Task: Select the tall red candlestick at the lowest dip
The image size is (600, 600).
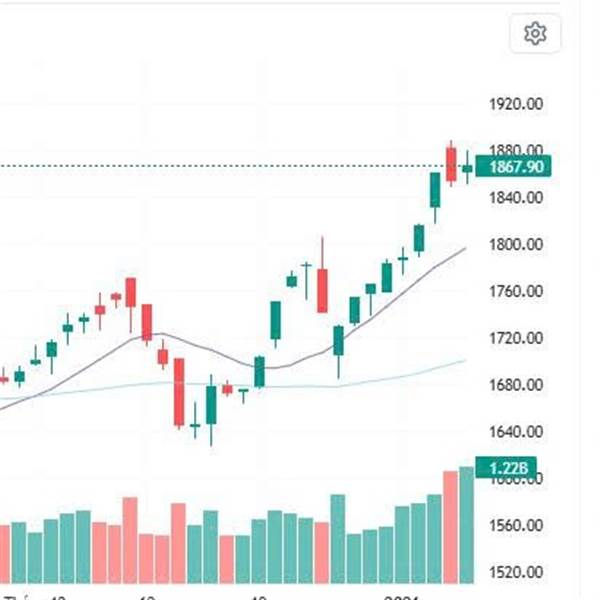Action: point(179,392)
